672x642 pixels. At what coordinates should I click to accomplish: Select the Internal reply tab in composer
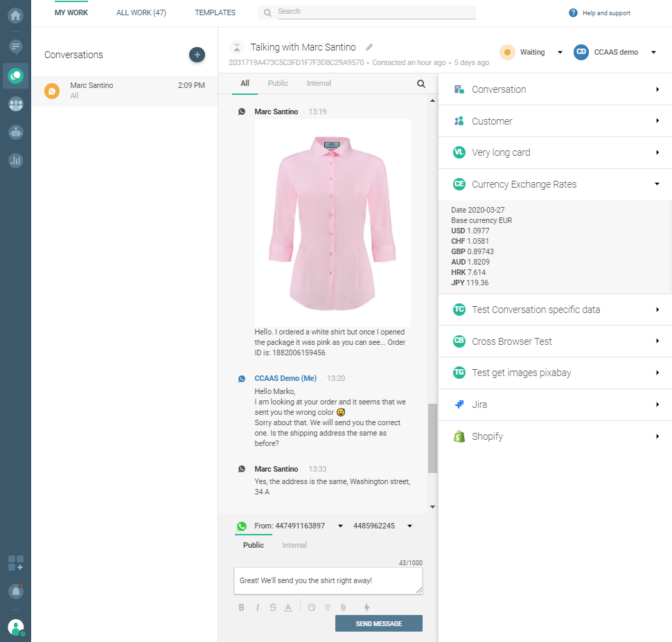click(294, 545)
